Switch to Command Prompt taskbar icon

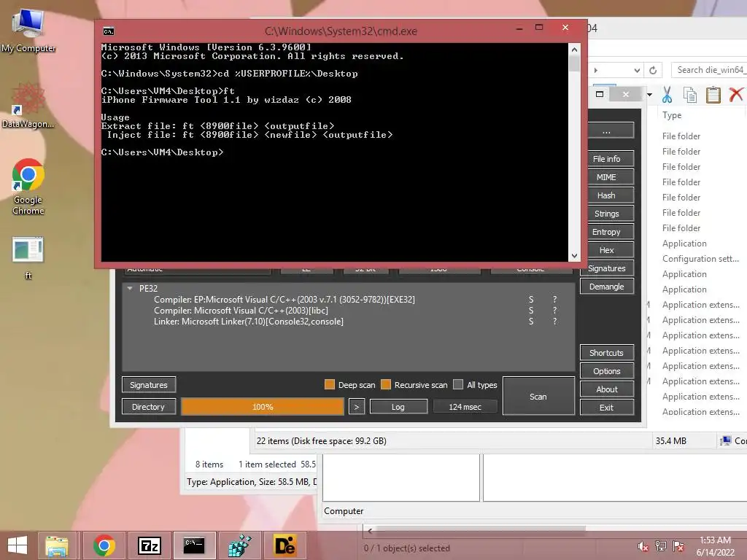click(194, 545)
